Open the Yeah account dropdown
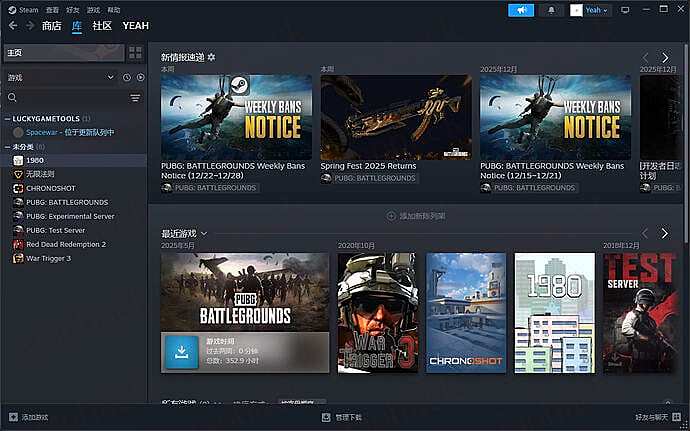Image resolution: width=690 pixels, height=431 pixels. [x=592, y=10]
